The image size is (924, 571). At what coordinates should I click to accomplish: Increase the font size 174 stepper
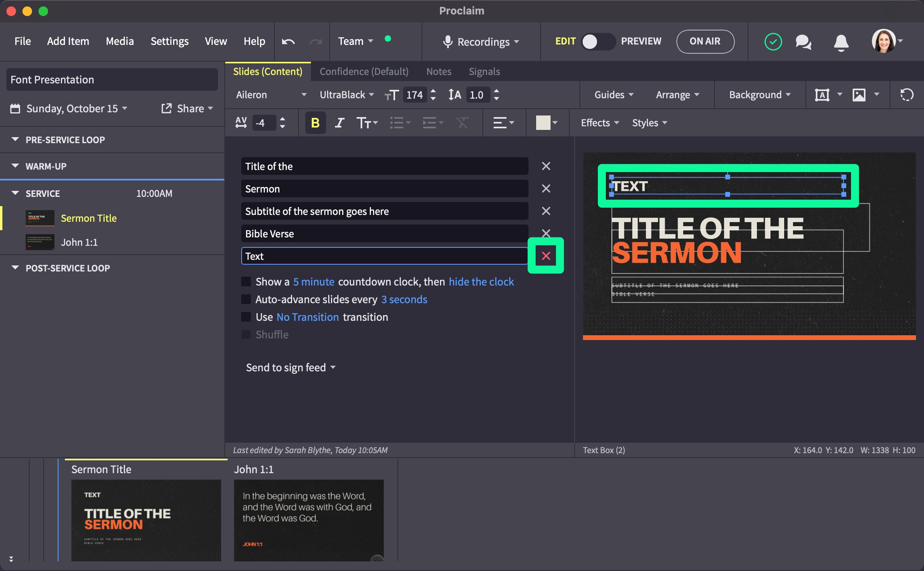pyautogui.click(x=433, y=91)
